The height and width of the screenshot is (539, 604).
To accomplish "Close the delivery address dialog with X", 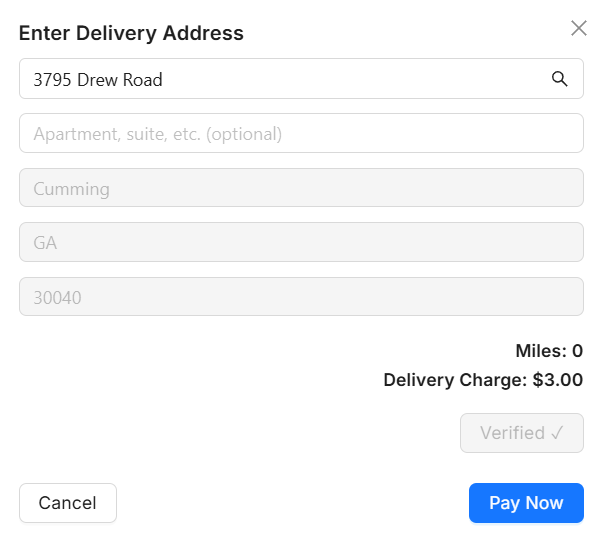I will tap(579, 28).
